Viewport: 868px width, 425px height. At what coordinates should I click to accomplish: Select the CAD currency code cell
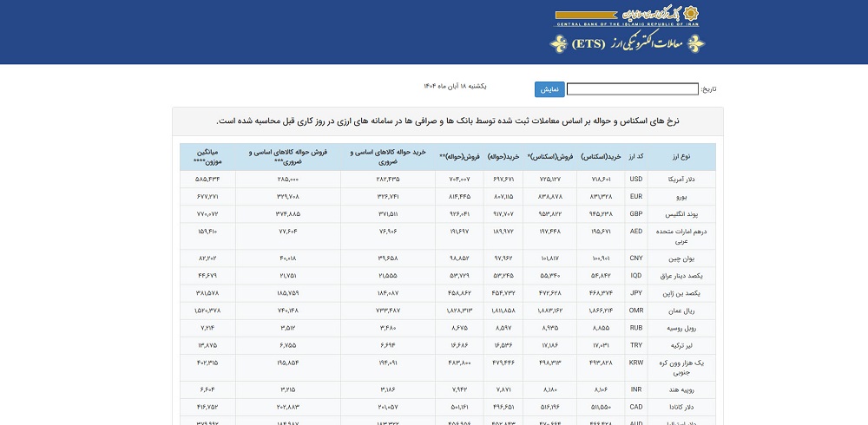tap(636, 408)
